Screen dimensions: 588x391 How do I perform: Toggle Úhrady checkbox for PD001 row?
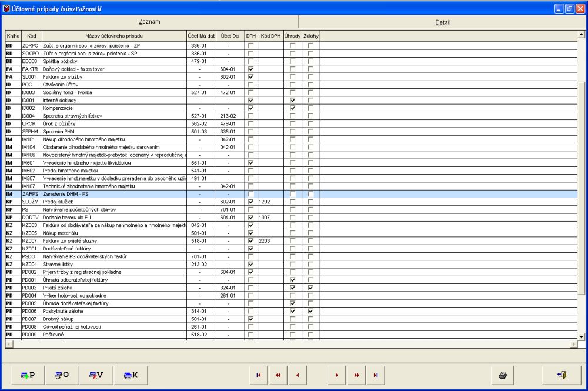click(x=292, y=280)
